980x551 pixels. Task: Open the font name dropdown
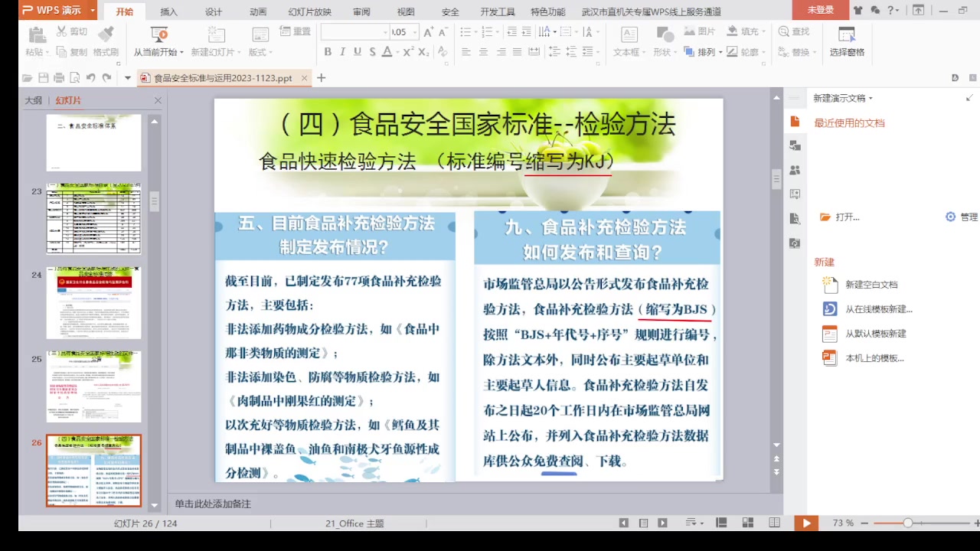[385, 32]
